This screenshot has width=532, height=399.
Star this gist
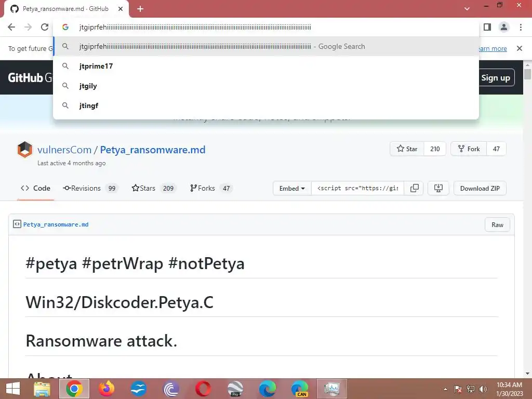[407, 149]
